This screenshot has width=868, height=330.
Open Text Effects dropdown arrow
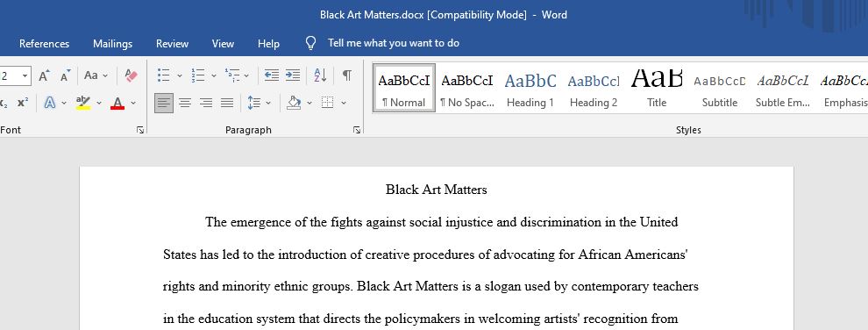pyautogui.click(x=64, y=103)
